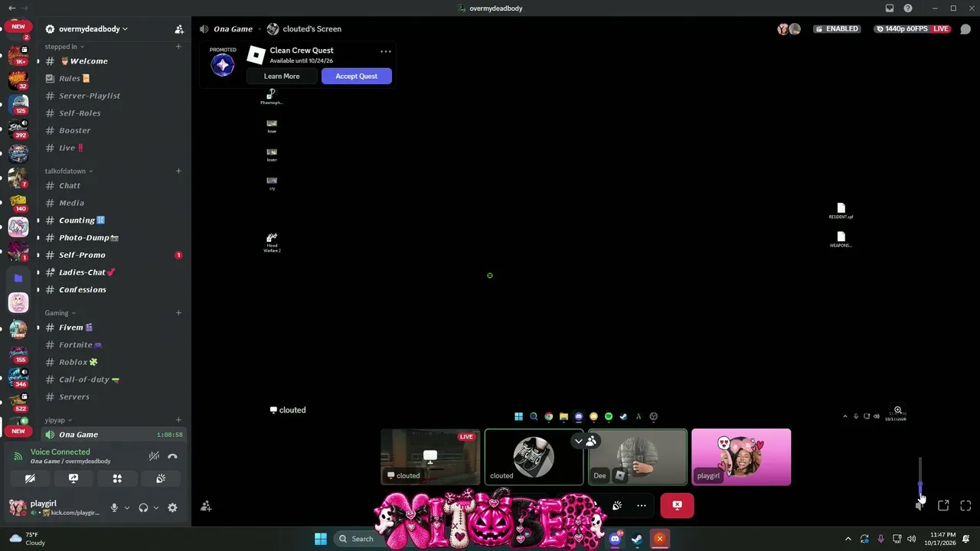Disconnect from voice with the hang-up icon
Viewport: 980px width, 551px height.
click(x=172, y=456)
